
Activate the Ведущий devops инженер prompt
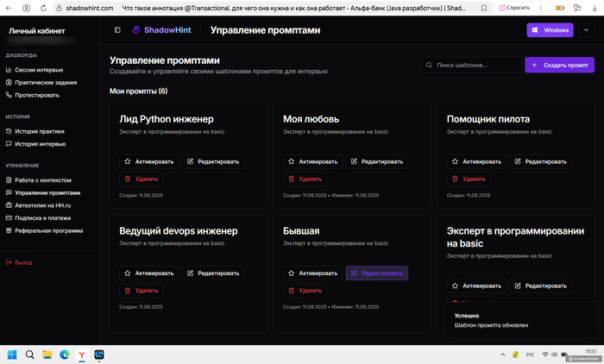coord(150,273)
